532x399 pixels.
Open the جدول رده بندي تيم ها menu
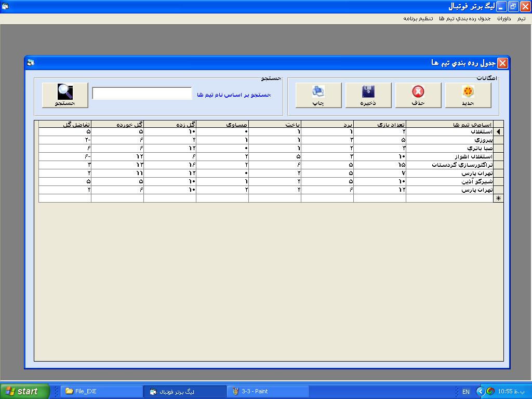click(x=464, y=19)
